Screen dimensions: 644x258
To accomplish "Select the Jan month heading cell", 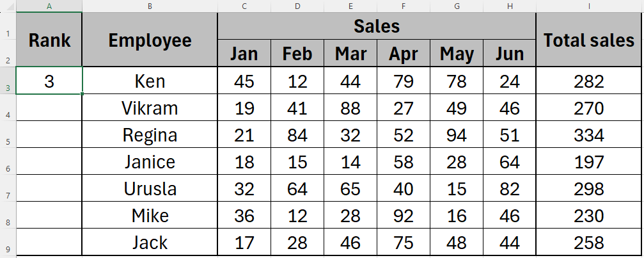I will click(x=244, y=53).
